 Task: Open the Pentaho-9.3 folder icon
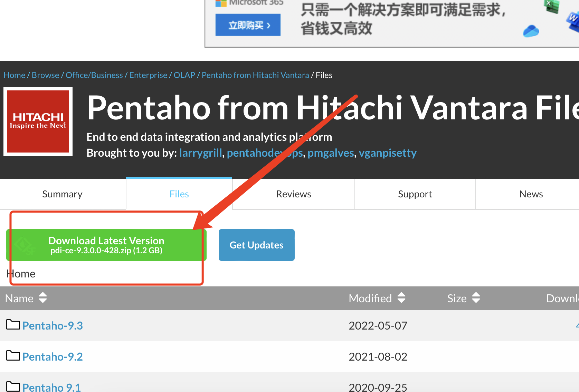pos(13,325)
